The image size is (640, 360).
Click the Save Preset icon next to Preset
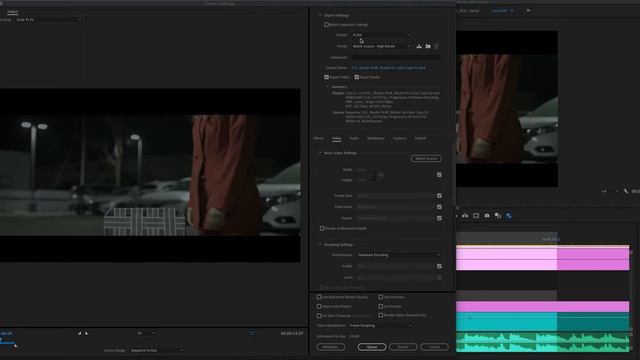(x=419, y=47)
